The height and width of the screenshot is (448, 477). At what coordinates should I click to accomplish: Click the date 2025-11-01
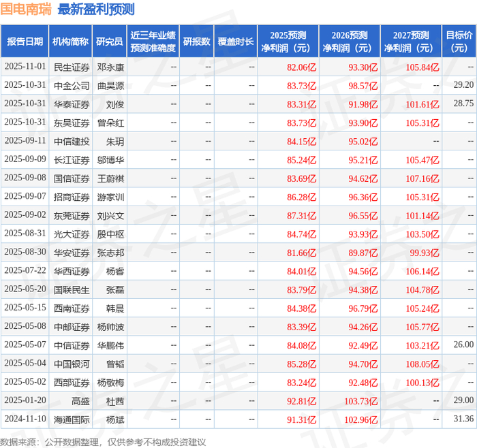(x=25, y=67)
